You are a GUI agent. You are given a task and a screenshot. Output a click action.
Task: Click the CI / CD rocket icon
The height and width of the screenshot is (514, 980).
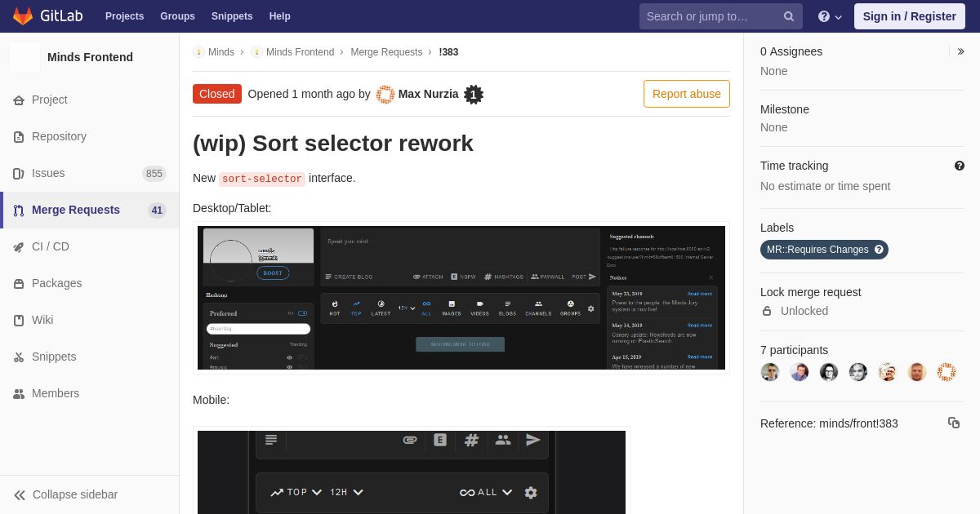click(x=19, y=246)
